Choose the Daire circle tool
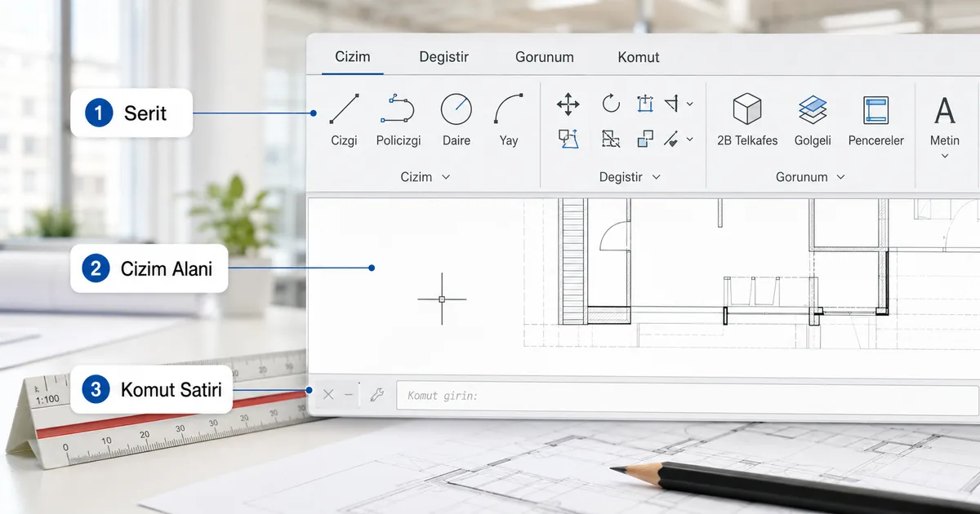This screenshot has height=514, width=980. click(x=457, y=119)
